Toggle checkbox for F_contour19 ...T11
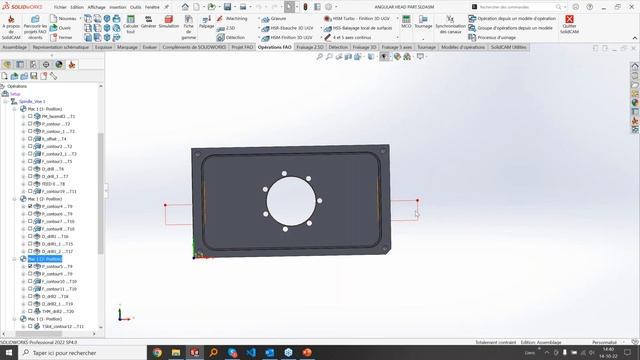 pos(30,191)
